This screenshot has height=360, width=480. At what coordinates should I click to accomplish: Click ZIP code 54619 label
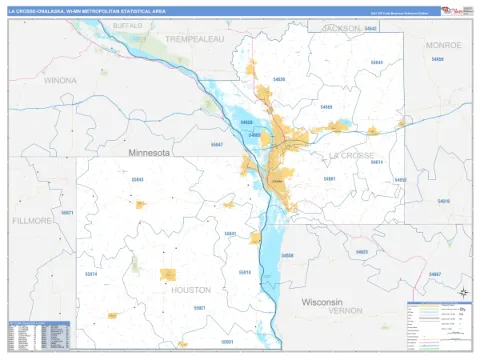click(x=444, y=201)
